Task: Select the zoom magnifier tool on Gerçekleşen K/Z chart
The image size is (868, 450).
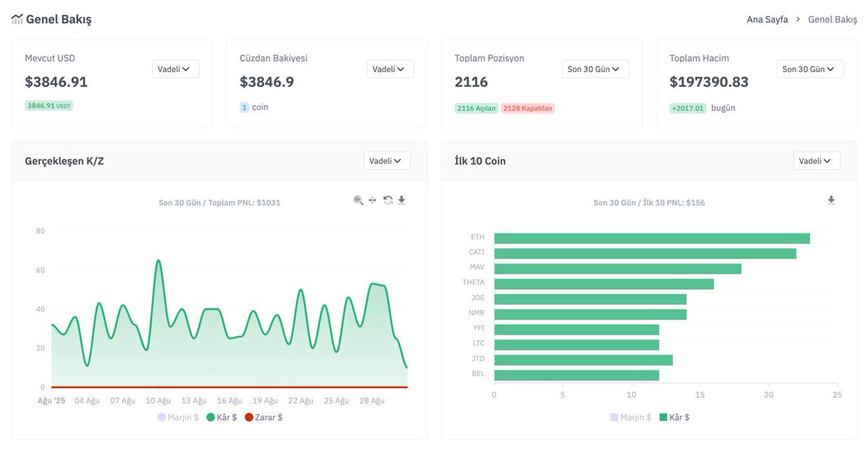Action: coord(358,200)
